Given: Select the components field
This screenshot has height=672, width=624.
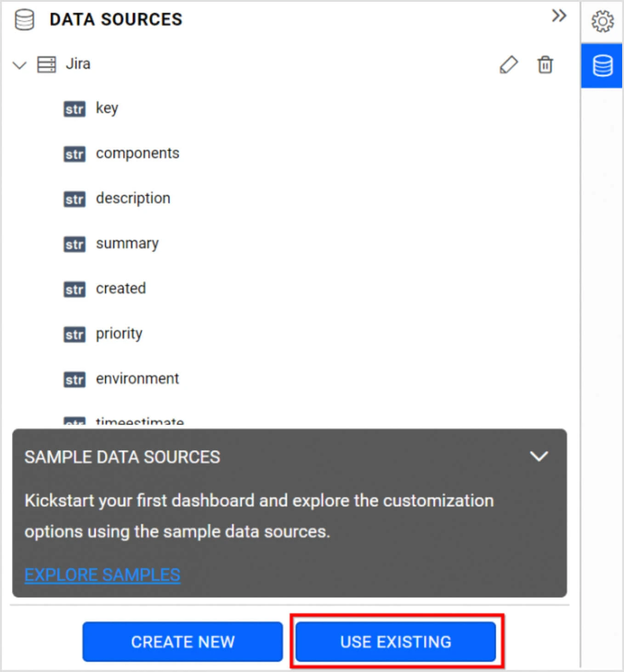Looking at the screenshot, I should point(137,153).
